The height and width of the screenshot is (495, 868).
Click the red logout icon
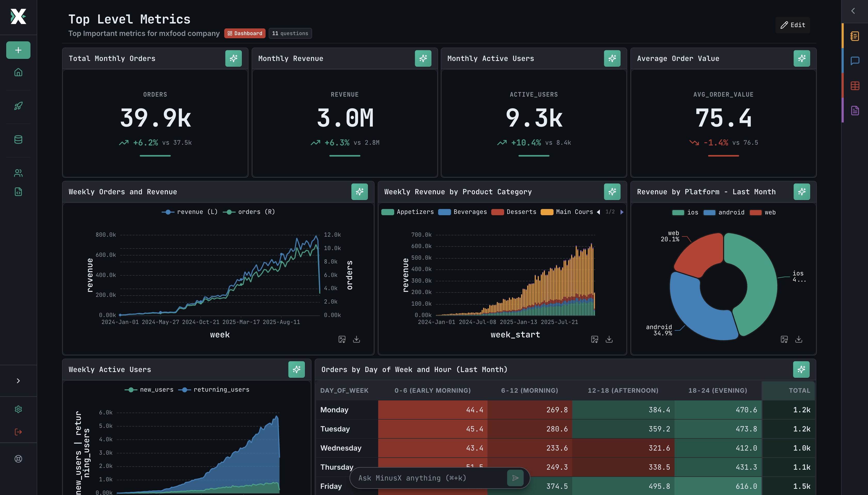coord(18,432)
